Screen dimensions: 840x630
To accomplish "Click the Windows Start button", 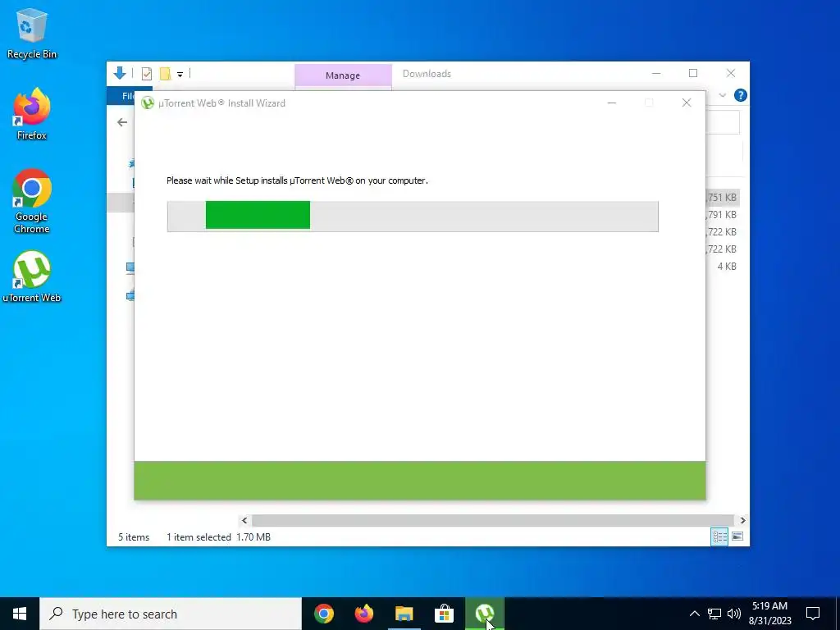I will 20,614.
